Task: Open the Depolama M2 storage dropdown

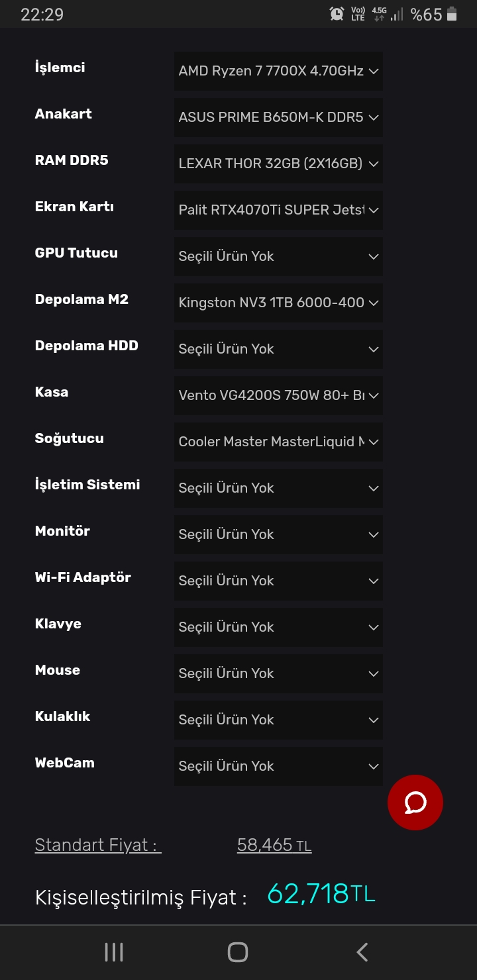Action: pyautogui.click(x=278, y=303)
